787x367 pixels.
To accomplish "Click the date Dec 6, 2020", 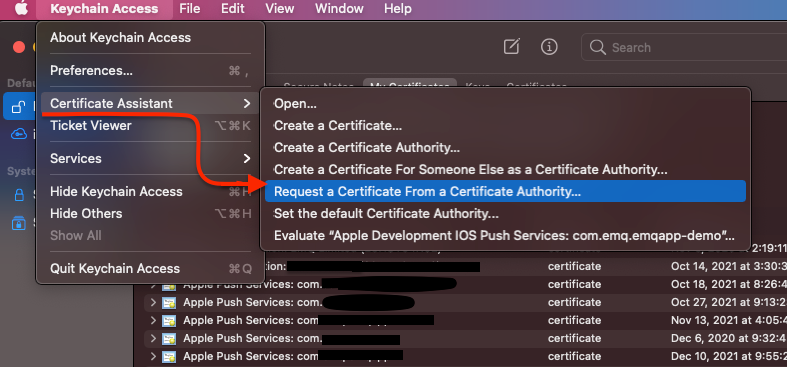I will 729,338.
